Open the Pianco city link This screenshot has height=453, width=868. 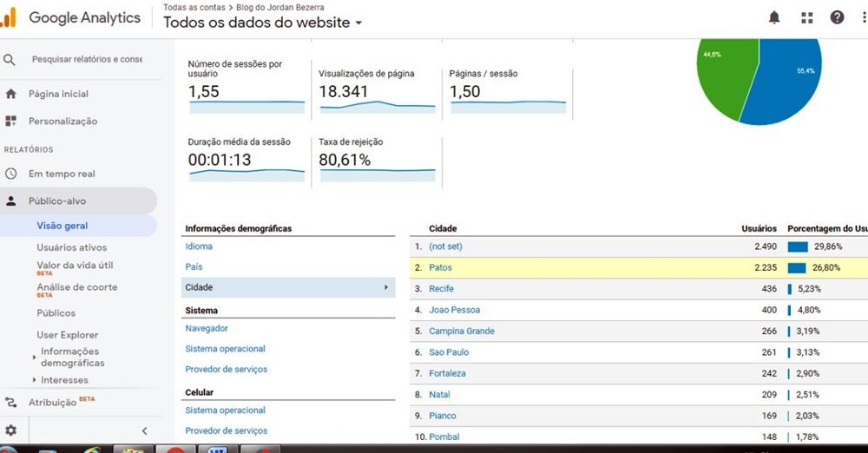click(x=443, y=416)
